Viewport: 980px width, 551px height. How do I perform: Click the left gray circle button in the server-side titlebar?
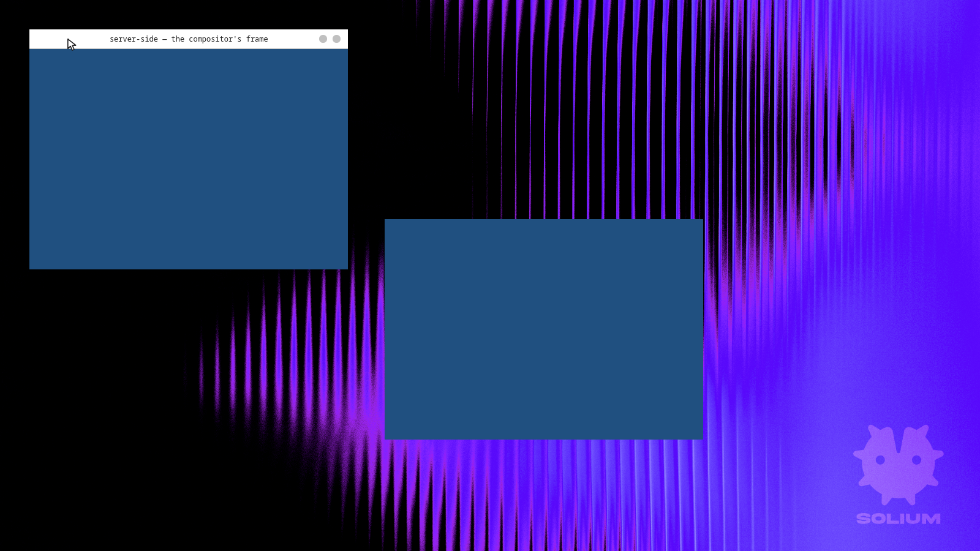tap(323, 39)
